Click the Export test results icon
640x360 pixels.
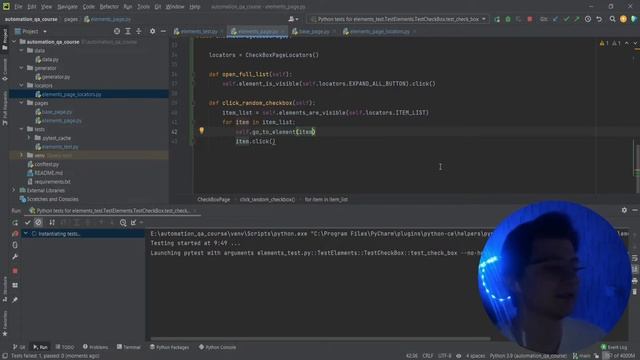click(133, 222)
